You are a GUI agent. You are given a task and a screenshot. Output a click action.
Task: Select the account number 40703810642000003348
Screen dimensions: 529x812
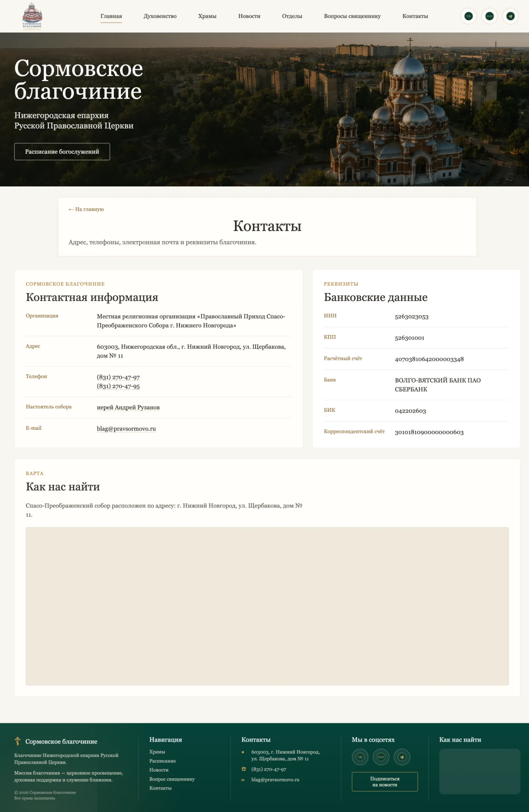[429, 360]
